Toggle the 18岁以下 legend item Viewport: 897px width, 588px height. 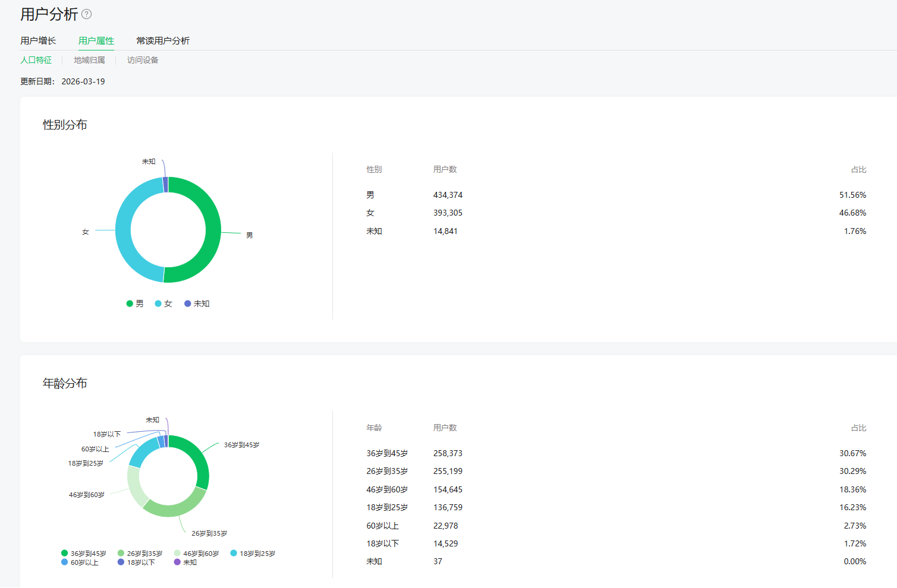136,562
